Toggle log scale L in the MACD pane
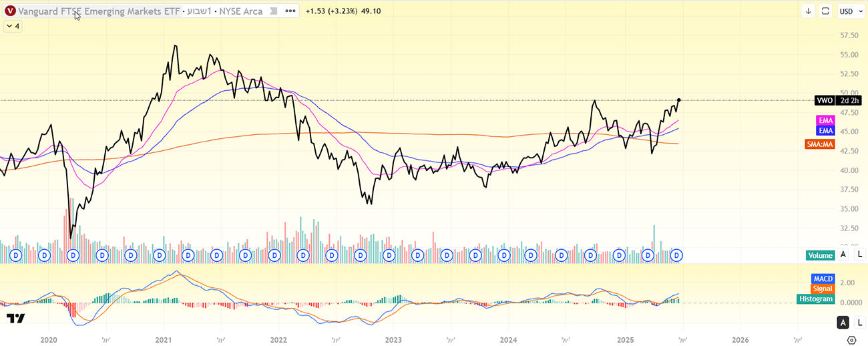The image size is (868, 346). (859, 323)
